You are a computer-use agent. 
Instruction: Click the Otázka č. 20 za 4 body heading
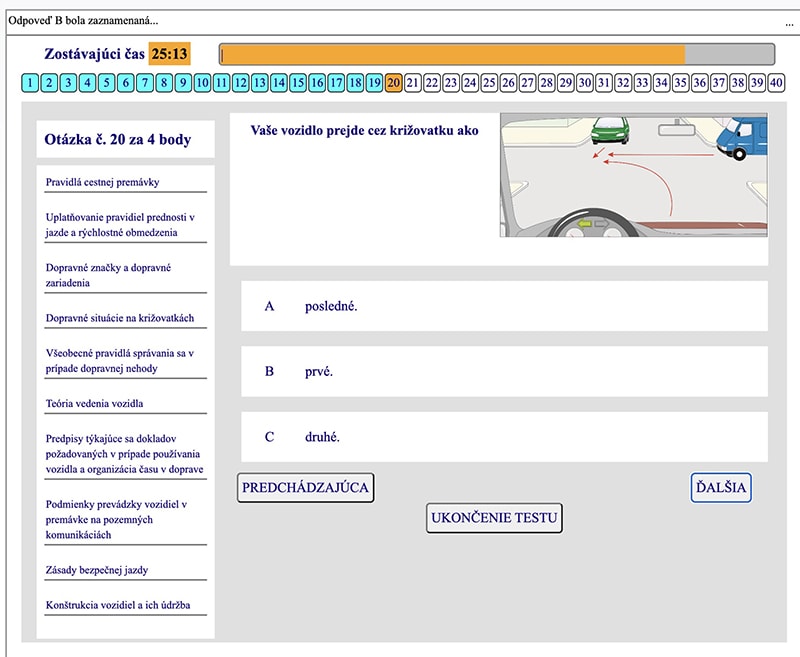[x=118, y=139]
